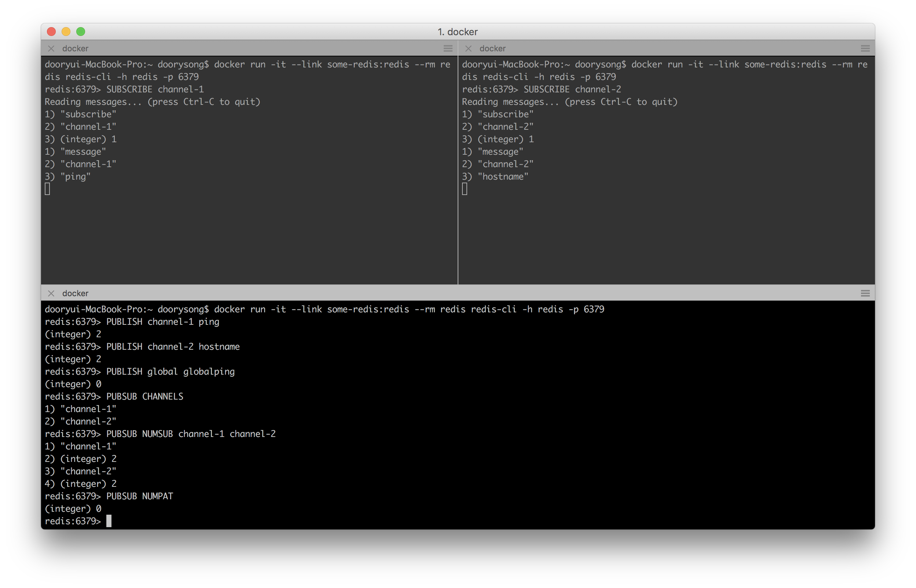Maximize window with green button
Viewport: 916px width, 588px height.
pyautogui.click(x=81, y=32)
